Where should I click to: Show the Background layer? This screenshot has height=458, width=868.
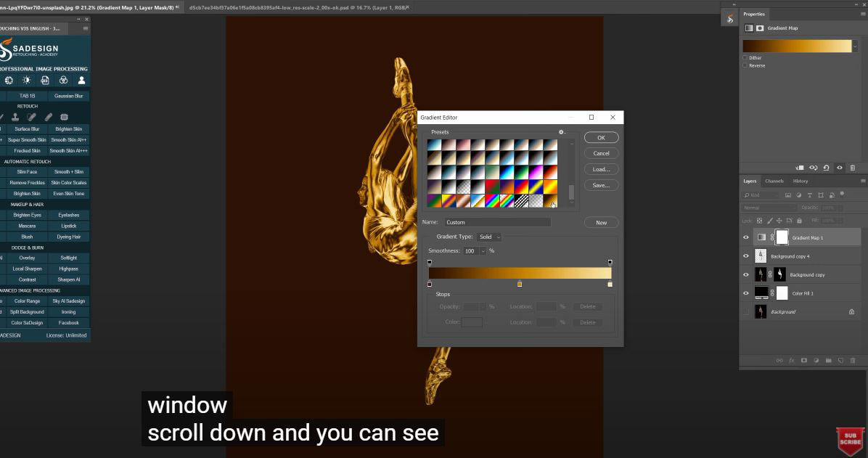745,312
